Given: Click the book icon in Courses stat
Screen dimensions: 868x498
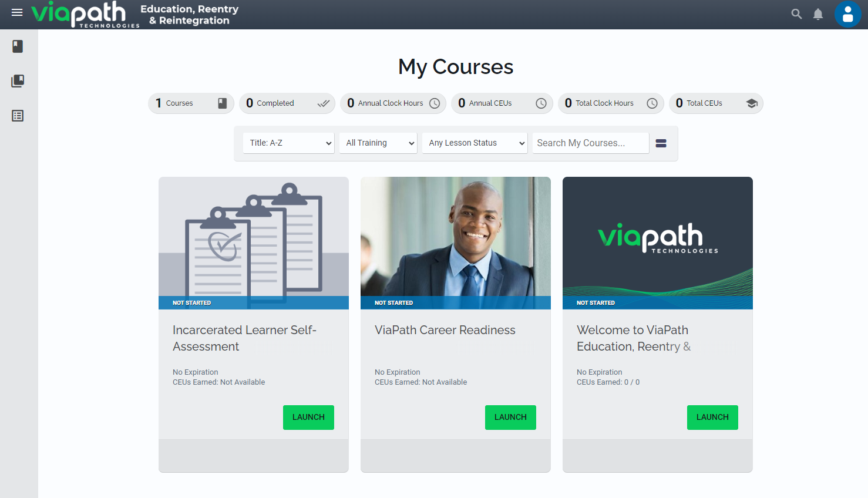Looking at the screenshot, I should click(x=223, y=103).
